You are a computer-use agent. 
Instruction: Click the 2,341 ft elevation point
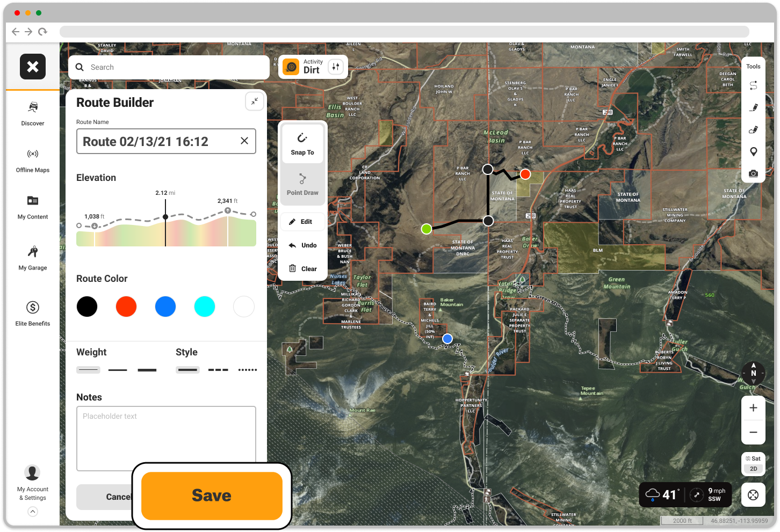[x=228, y=210]
